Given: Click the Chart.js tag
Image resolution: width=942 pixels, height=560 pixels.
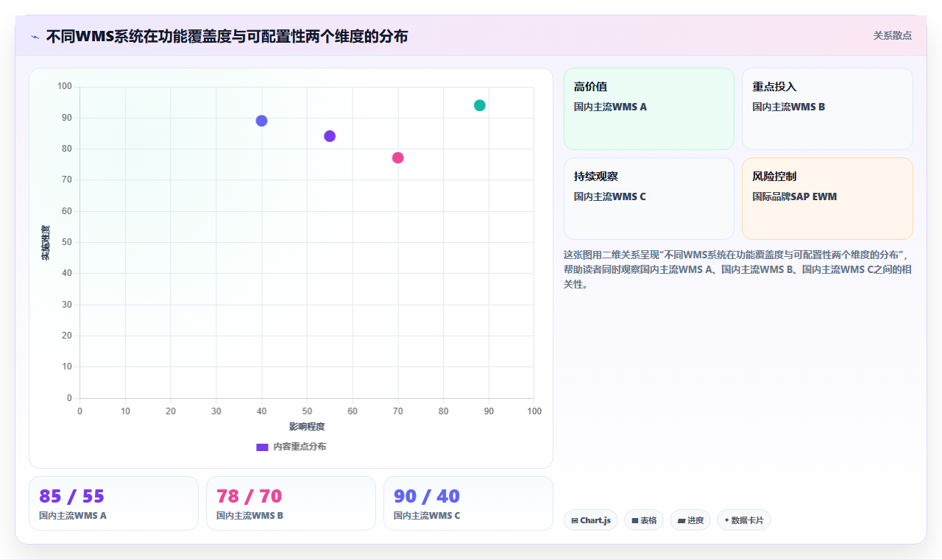Looking at the screenshot, I should pyautogui.click(x=591, y=520).
